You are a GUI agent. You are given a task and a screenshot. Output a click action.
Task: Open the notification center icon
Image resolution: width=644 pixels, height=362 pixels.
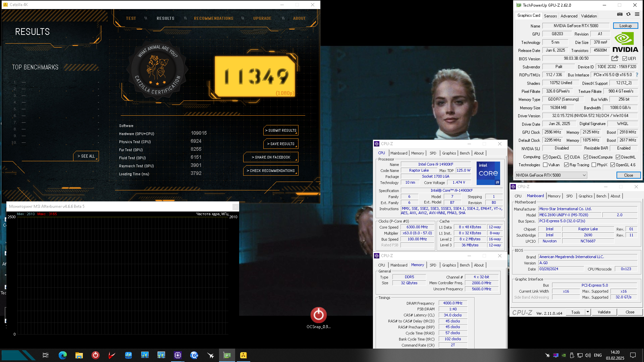(633, 355)
